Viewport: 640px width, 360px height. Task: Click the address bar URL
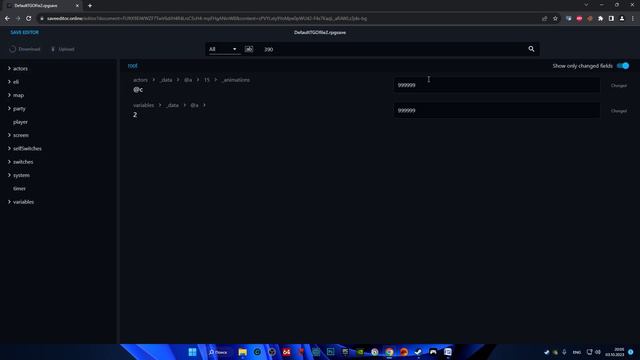click(207, 18)
